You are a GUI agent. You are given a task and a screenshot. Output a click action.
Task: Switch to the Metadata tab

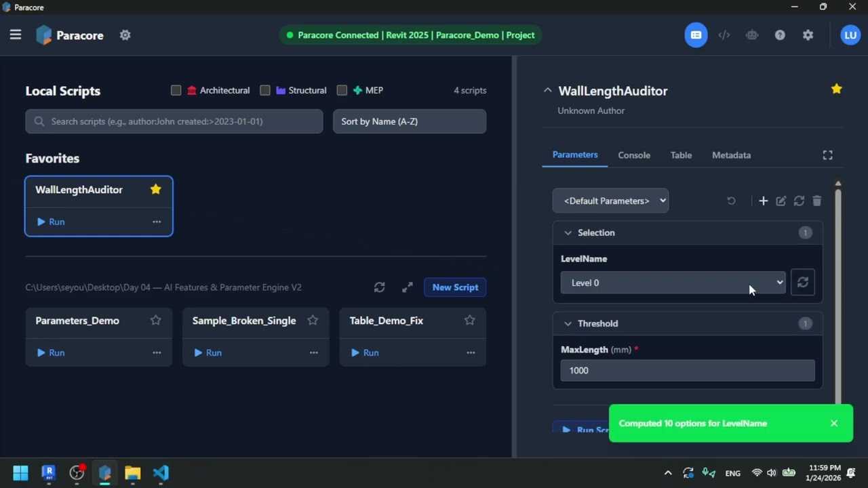coord(731,155)
